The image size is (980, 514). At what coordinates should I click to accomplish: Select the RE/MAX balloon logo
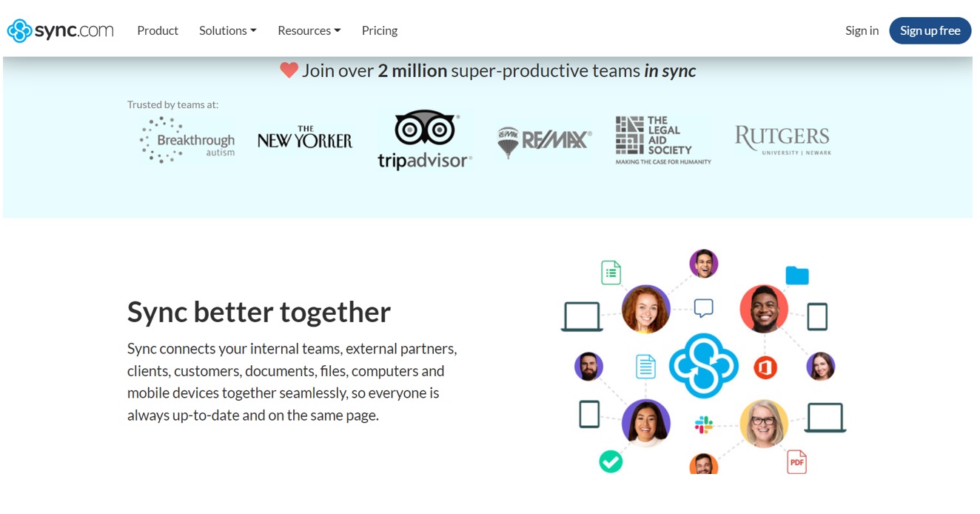(544, 141)
